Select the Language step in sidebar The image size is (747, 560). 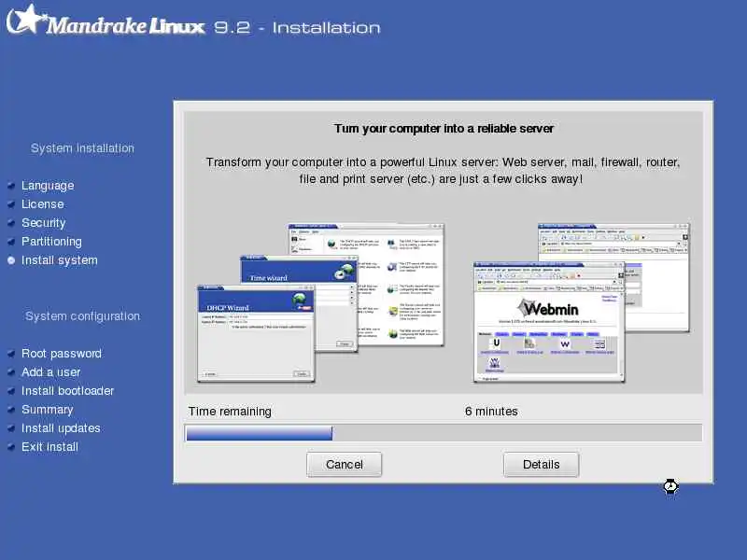(48, 185)
